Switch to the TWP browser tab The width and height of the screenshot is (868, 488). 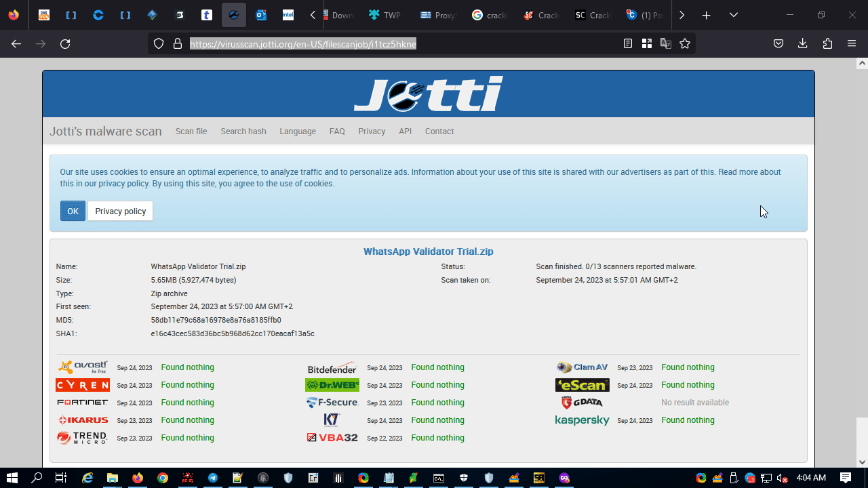[386, 15]
